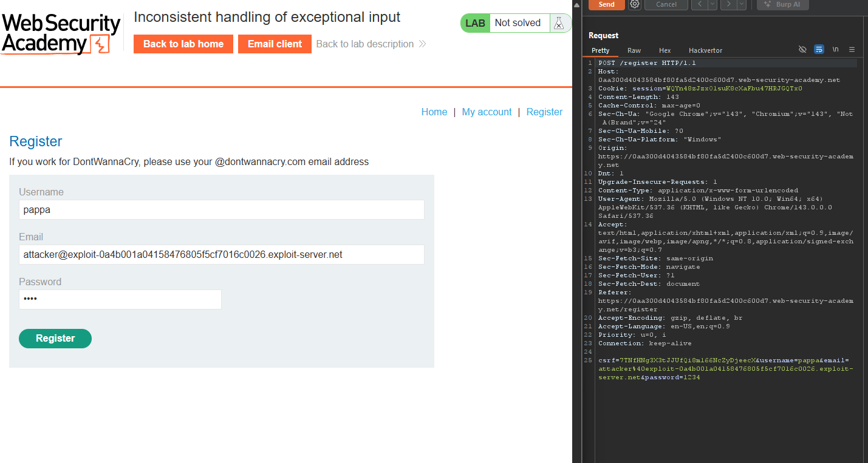
Task: Click the LAB Not solved status badge
Action: pos(516,23)
